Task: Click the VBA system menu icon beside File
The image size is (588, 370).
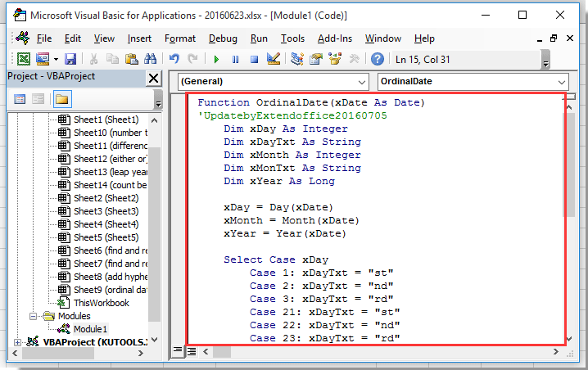Action: point(22,38)
